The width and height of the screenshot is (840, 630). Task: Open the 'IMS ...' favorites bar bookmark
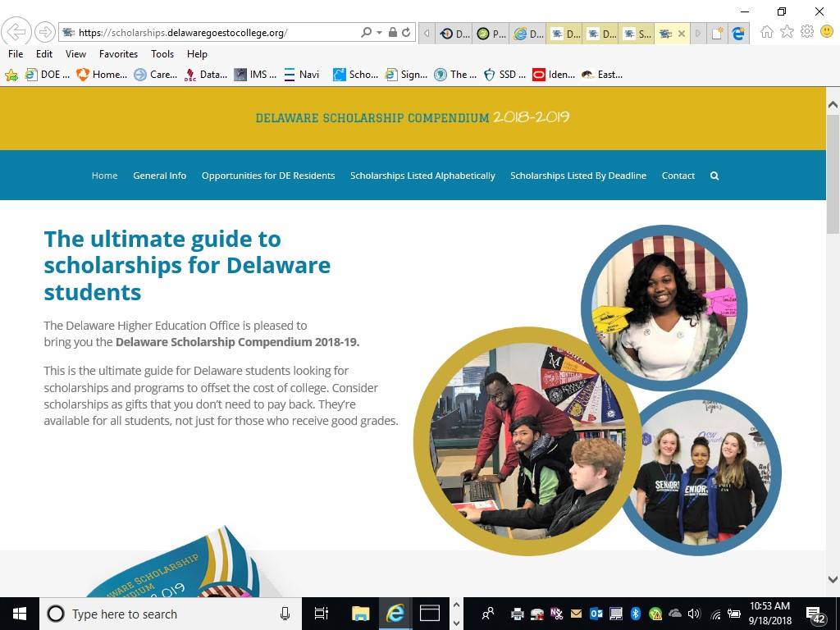(256, 75)
